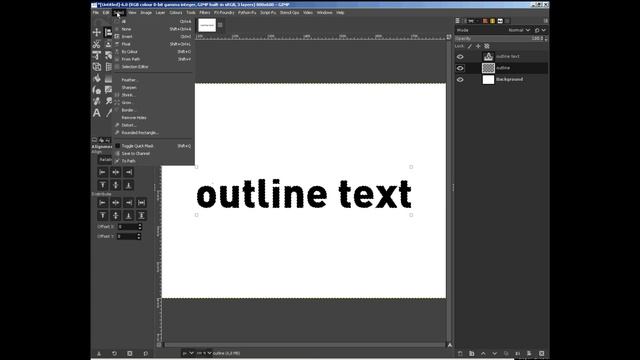This screenshot has width=640, height=360.
Task: Lower layer with the down arrow icon
Action: click(x=495, y=353)
